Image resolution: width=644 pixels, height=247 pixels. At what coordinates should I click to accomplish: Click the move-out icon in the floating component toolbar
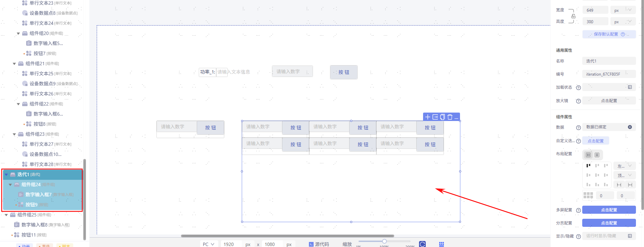[x=435, y=117]
